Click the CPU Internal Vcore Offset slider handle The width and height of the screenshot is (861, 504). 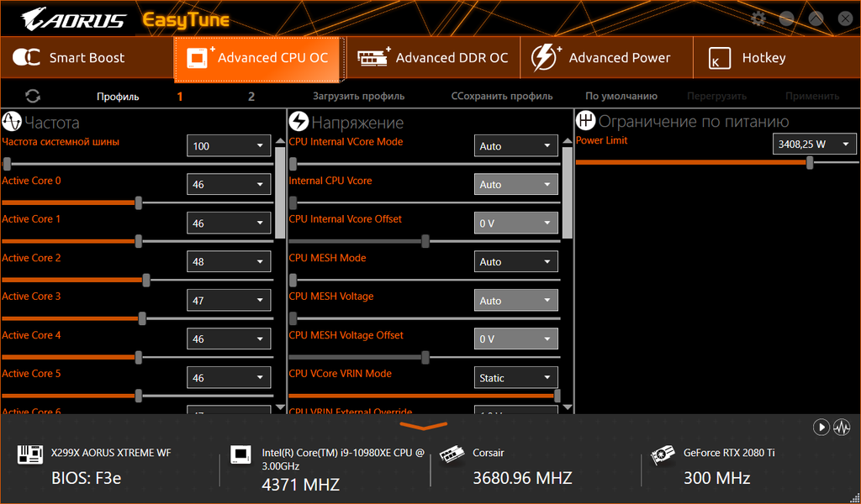[425, 241]
